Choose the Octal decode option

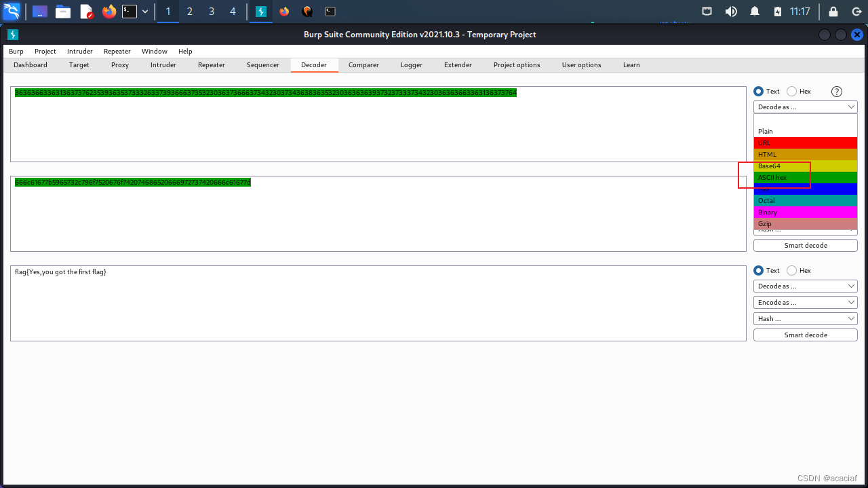(x=806, y=201)
